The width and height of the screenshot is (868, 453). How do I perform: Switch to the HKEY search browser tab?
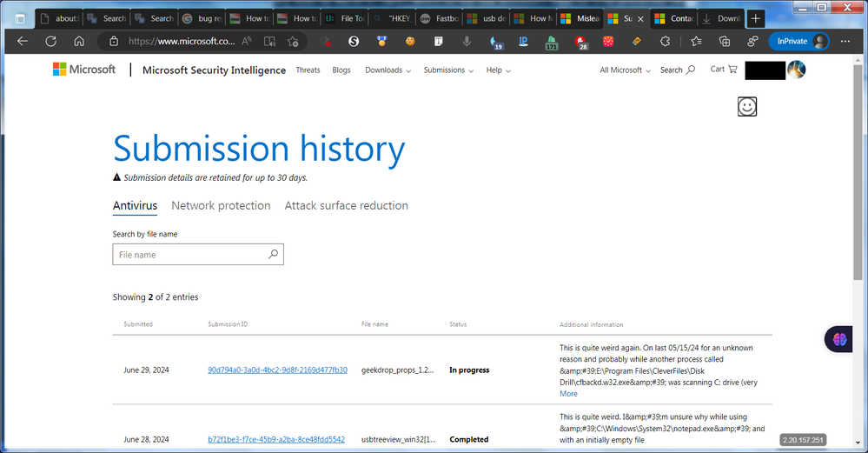coord(392,18)
